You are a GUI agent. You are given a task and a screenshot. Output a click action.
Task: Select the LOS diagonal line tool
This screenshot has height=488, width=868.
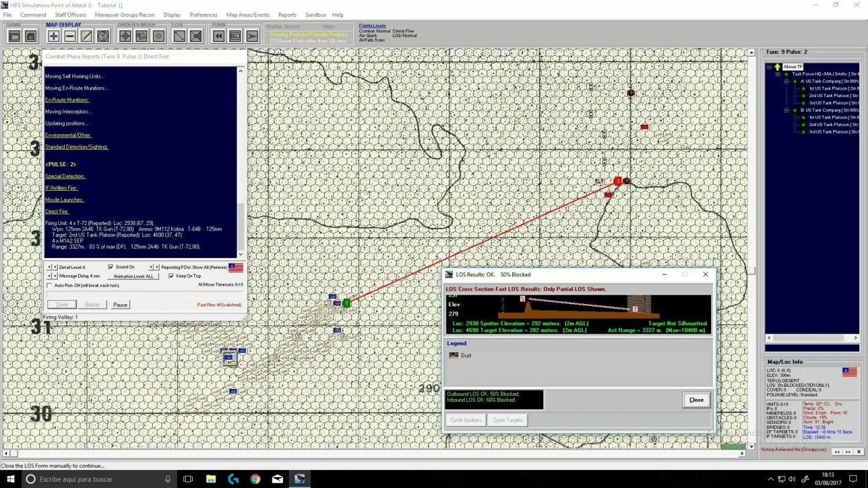coord(179,36)
